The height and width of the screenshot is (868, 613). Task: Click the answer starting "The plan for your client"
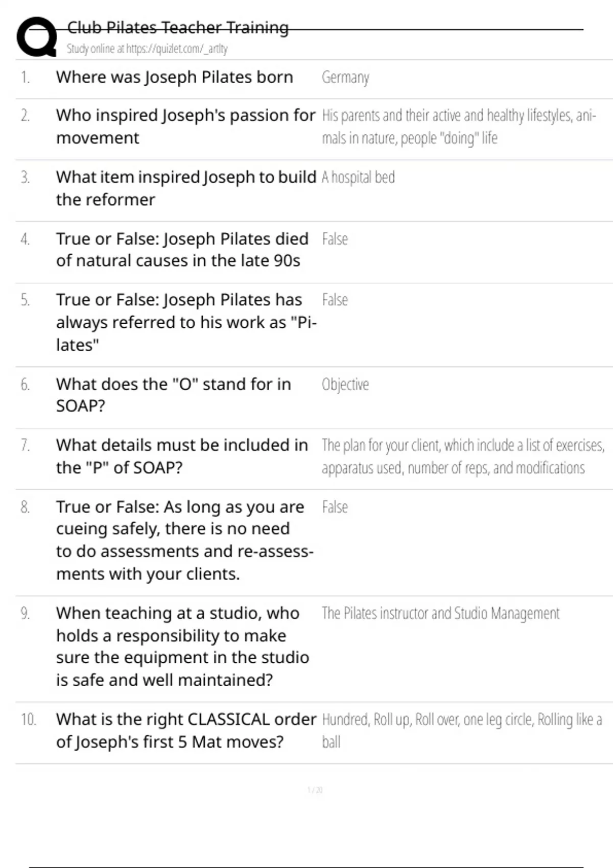tap(462, 456)
